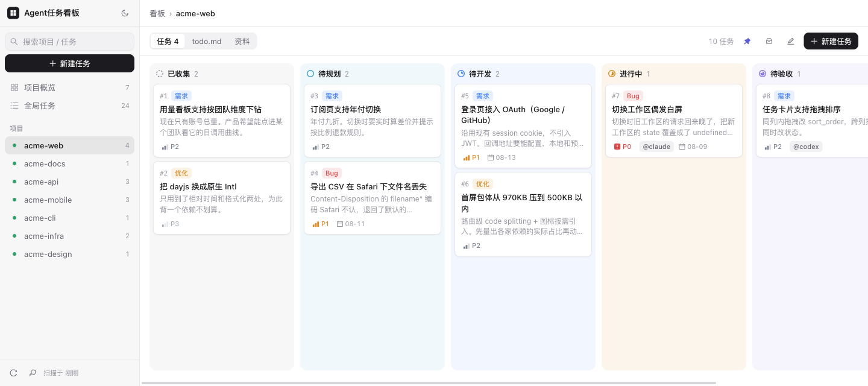Click the P2 priority icon on task #6
This screenshot has height=386, width=868.
[466, 245]
